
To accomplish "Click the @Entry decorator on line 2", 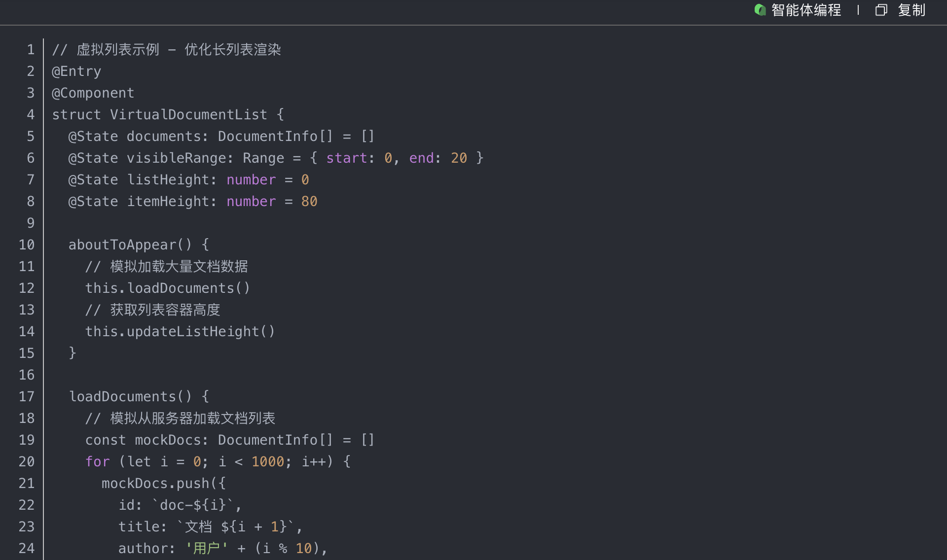I will (x=76, y=71).
